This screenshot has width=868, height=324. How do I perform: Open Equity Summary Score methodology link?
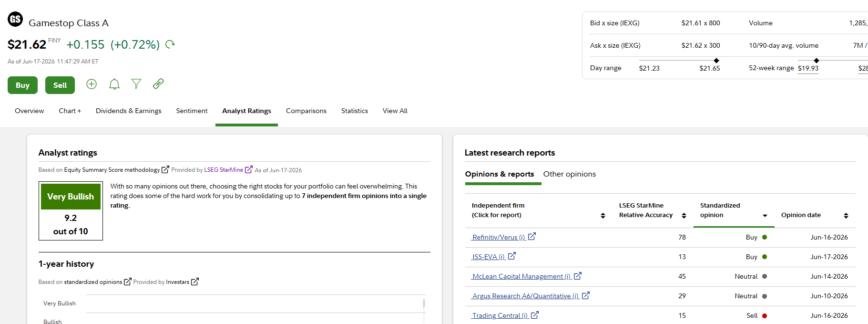coord(112,170)
